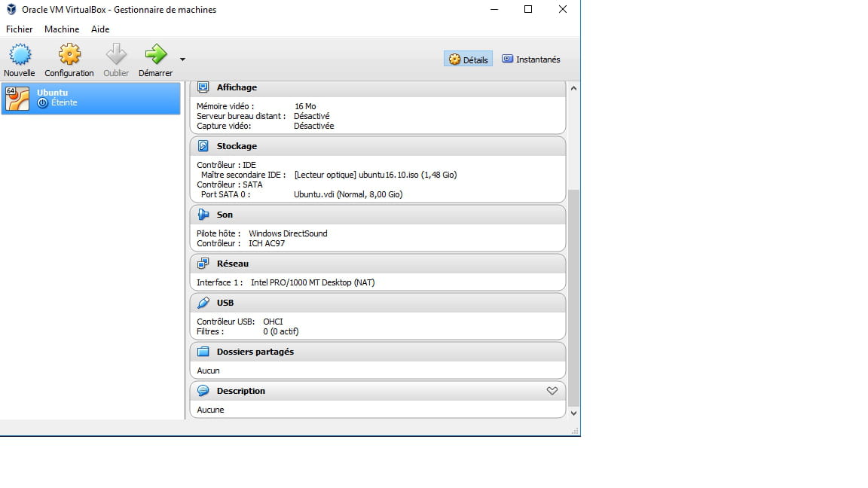The width and height of the screenshot is (868, 488).
Task: Click the "Windows DirectSound" value
Action: 288,233
